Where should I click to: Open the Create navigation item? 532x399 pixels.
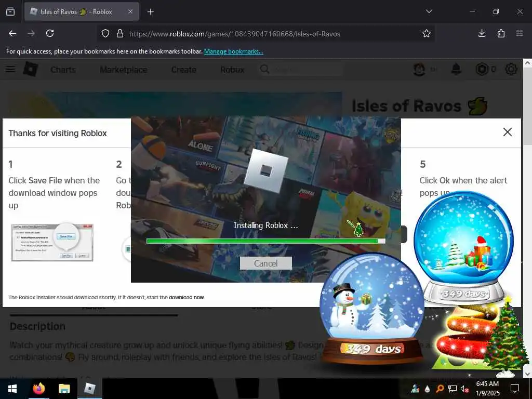pyautogui.click(x=183, y=70)
